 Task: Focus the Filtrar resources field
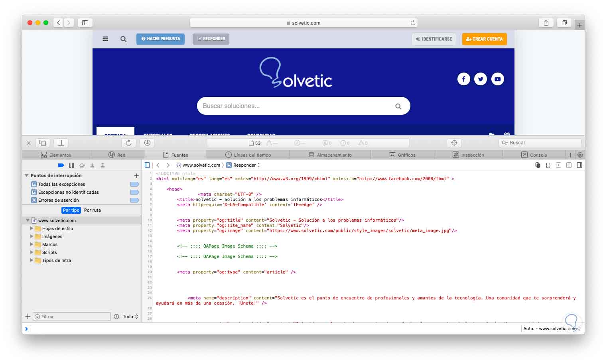[72, 317]
